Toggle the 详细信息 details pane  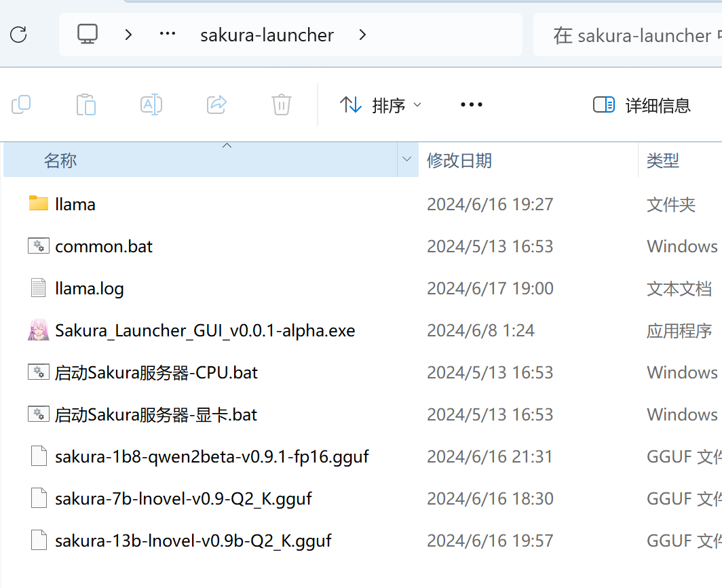point(641,105)
